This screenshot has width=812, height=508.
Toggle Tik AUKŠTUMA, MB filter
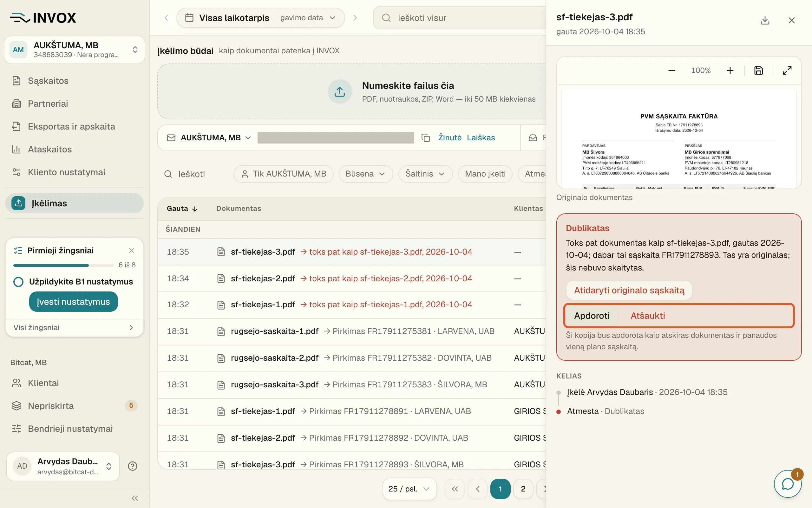point(284,174)
